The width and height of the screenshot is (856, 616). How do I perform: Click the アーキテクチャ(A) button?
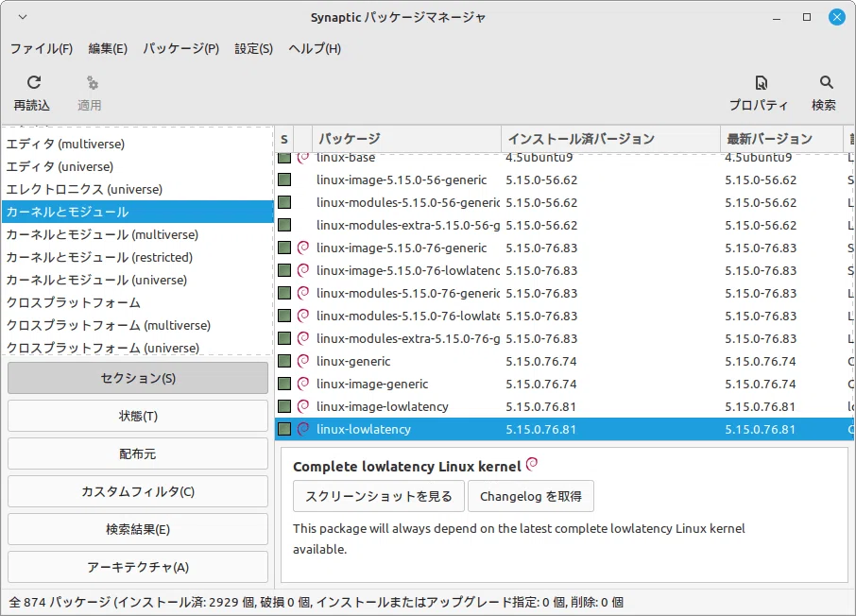click(x=138, y=567)
